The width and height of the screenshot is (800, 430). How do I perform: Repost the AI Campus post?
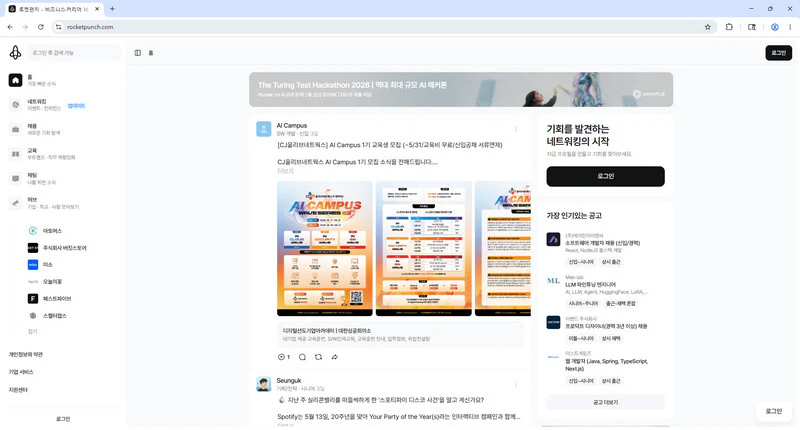[318, 357]
